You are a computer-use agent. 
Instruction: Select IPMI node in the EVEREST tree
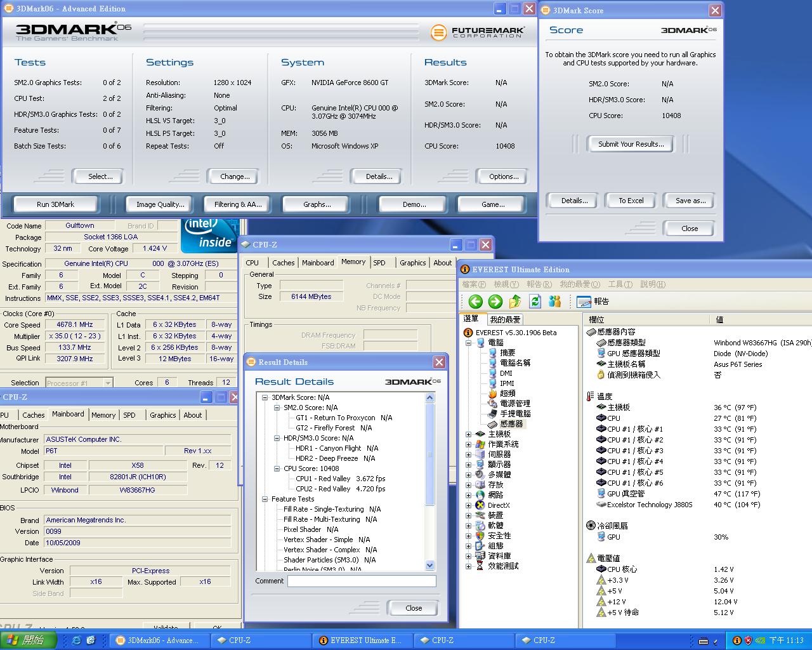(507, 383)
